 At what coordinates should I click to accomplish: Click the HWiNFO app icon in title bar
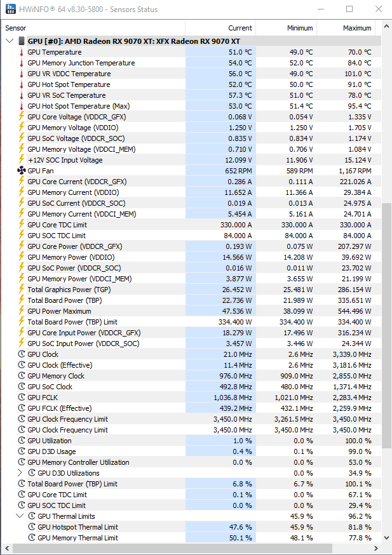pos(11,9)
